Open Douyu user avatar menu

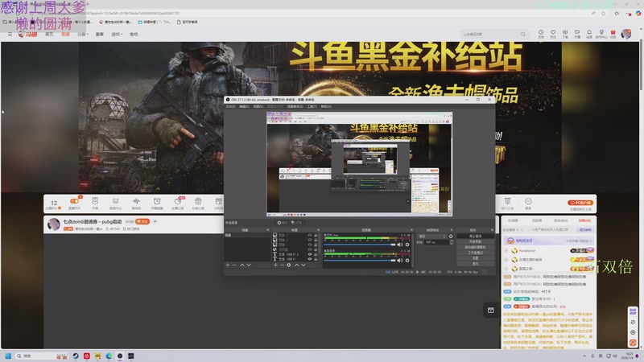coord(626,34)
